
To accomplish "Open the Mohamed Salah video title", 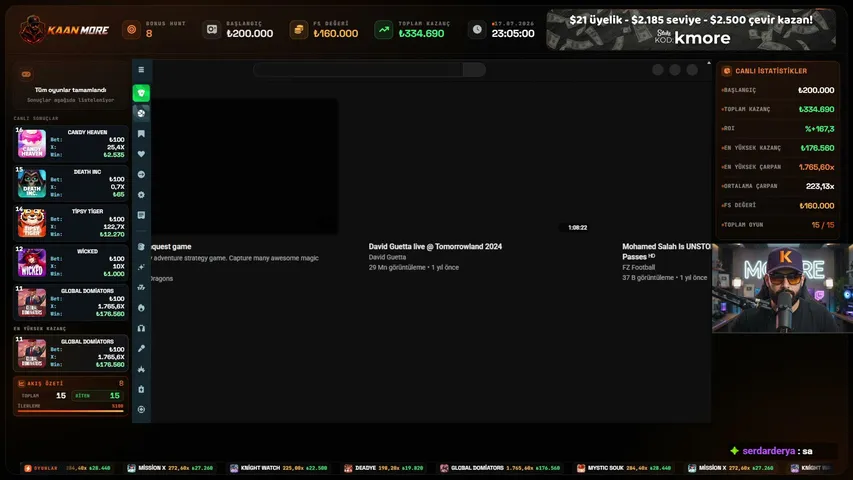I will tap(666, 251).
